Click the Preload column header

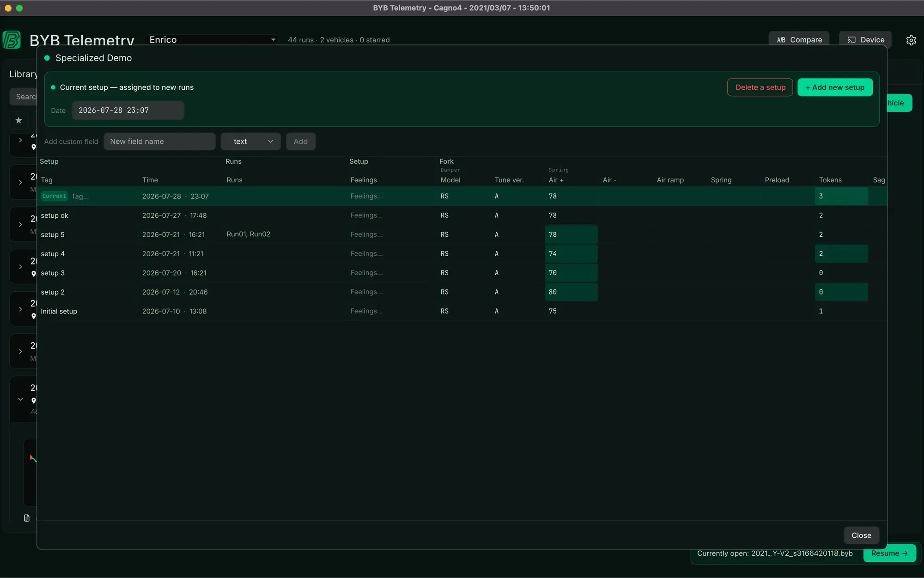coord(777,180)
